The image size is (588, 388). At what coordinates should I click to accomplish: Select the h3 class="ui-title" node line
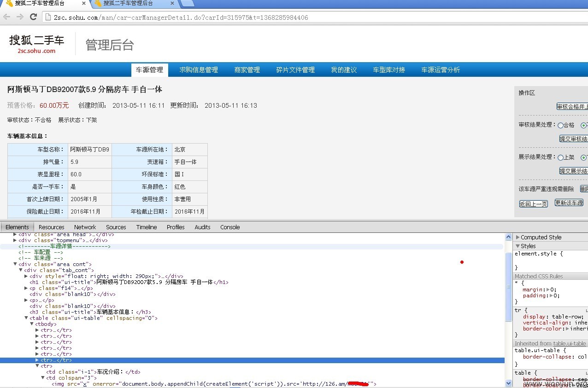click(90, 312)
